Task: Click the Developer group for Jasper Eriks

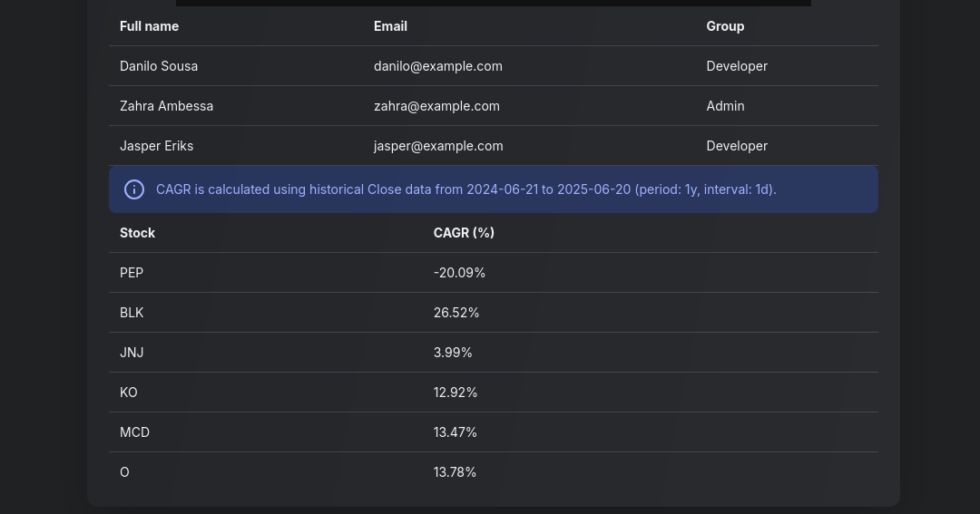Action: (737, 146)
